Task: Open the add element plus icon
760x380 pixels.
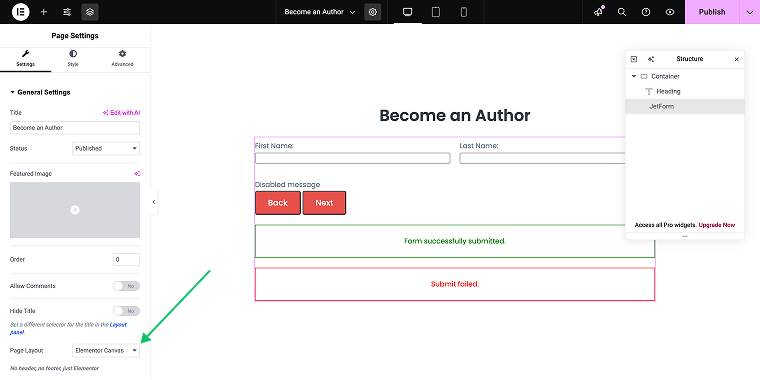Action: pyautogui.click(x=44, y=12)
